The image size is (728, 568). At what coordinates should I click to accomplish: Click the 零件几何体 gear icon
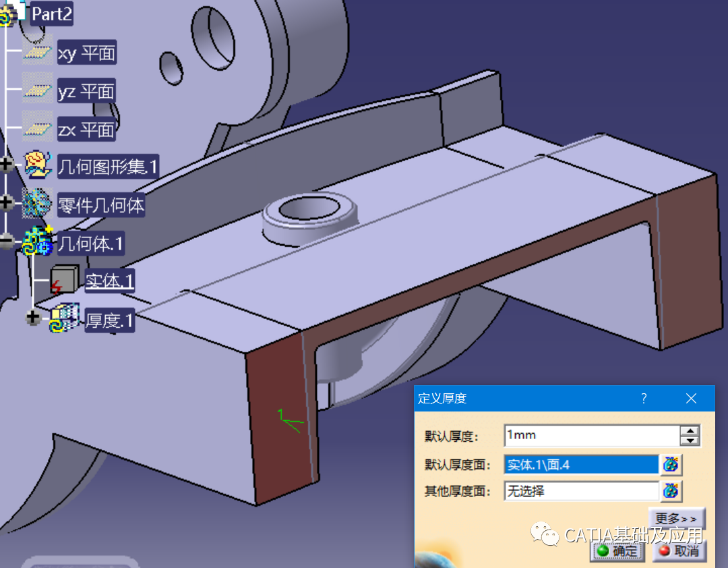click(36, 203)
